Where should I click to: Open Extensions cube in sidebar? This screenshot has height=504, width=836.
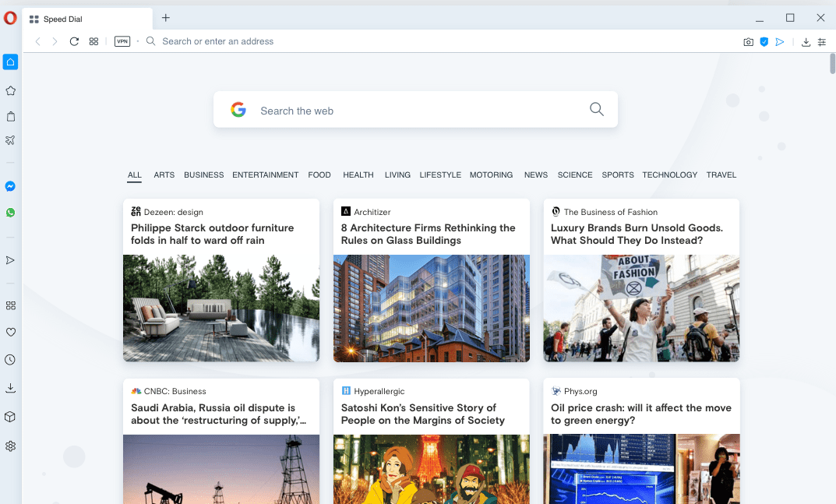tap(10, 417)
